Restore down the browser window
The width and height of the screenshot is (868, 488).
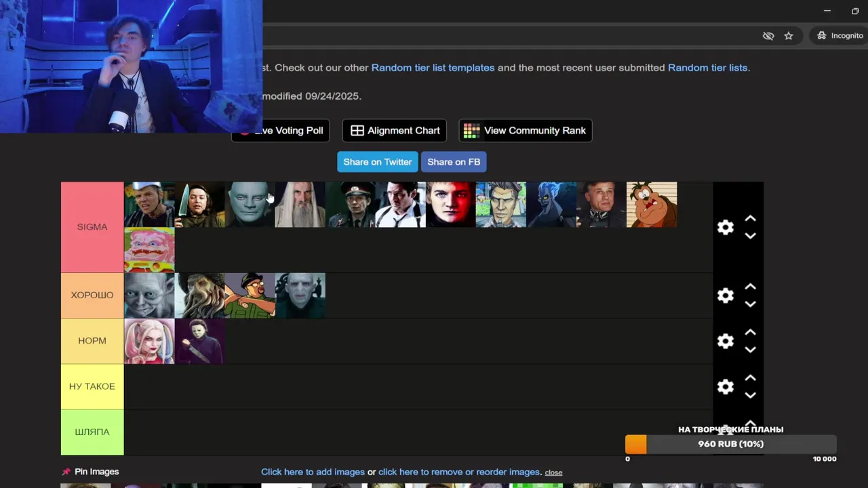coord(855,11)
